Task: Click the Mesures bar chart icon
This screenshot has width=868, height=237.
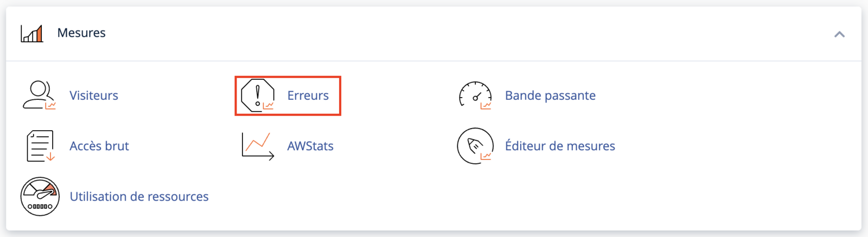Action: coord(32,33)
